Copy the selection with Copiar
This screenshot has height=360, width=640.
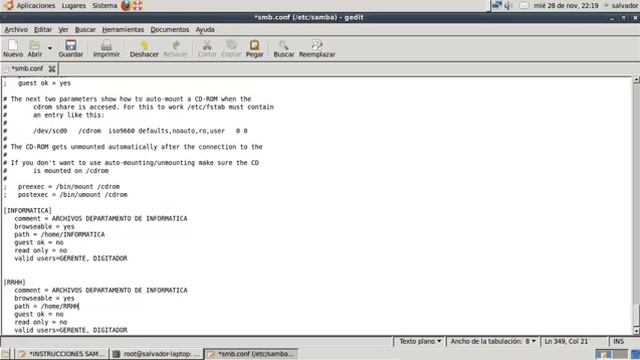pyautogui.click(x=231, y=49)
